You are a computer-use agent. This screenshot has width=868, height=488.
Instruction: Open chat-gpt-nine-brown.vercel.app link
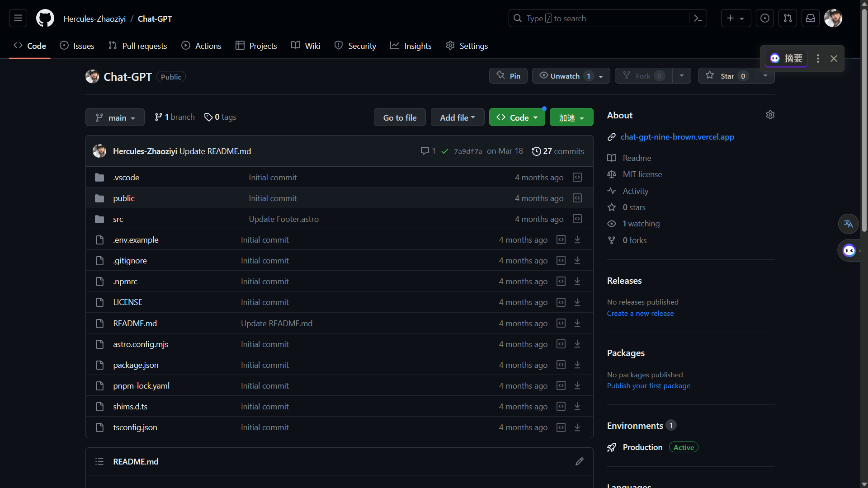(x=677, y=137)
